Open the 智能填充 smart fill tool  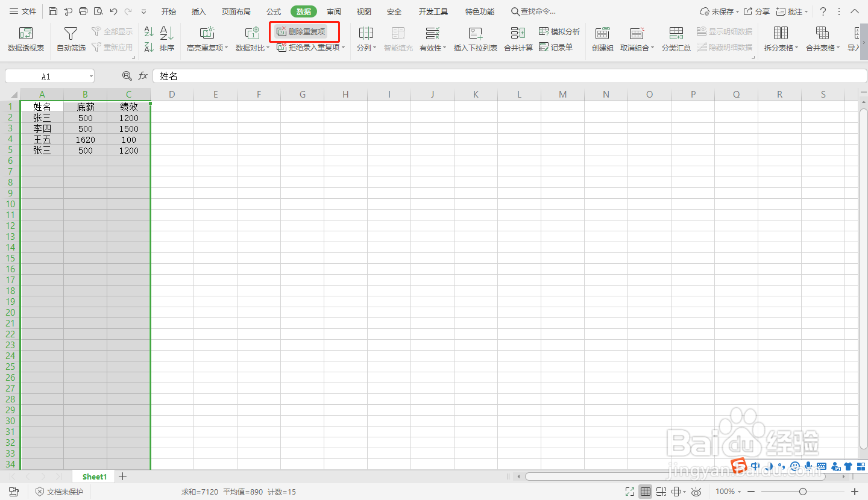point(398,39)
